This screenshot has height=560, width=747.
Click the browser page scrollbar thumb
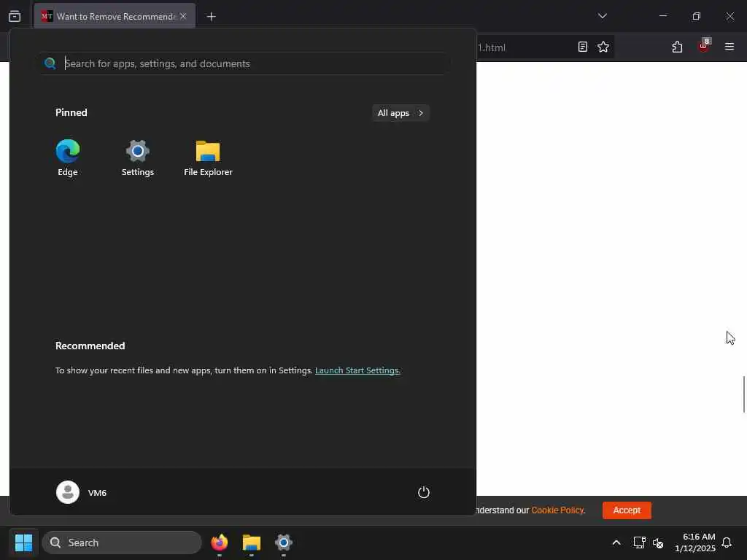click(x=744, y=394)
